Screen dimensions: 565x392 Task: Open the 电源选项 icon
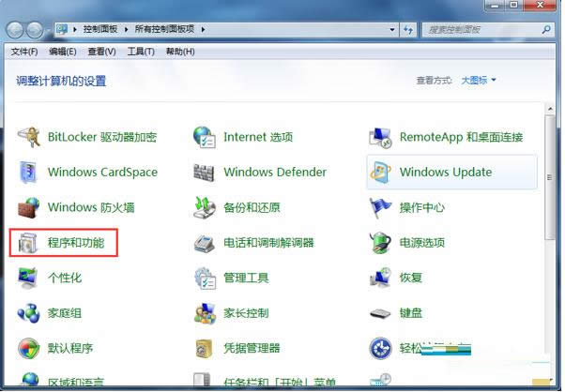click(x=380, y=244)
